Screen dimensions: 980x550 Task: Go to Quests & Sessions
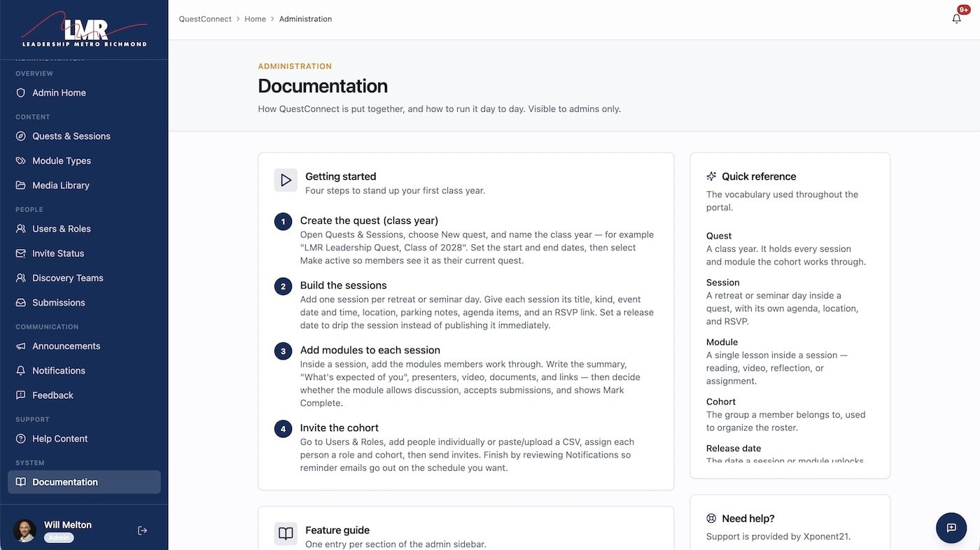[x=84, y=136]
